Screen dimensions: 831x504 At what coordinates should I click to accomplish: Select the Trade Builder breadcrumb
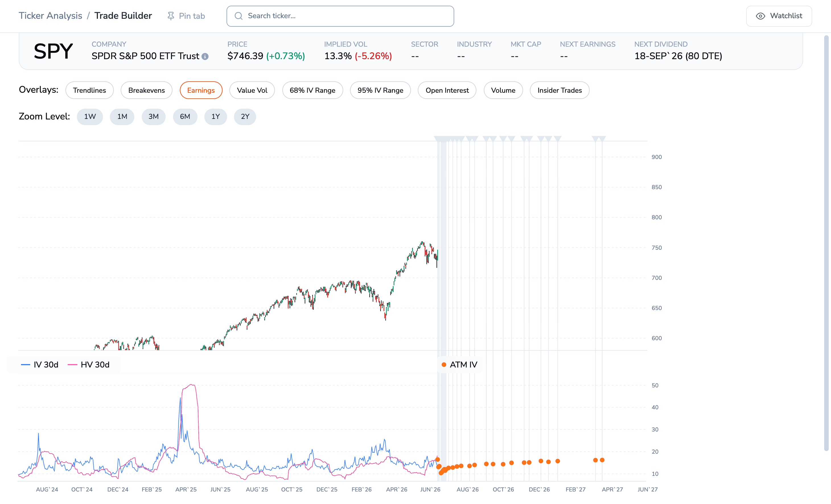(x=123, y=16)
